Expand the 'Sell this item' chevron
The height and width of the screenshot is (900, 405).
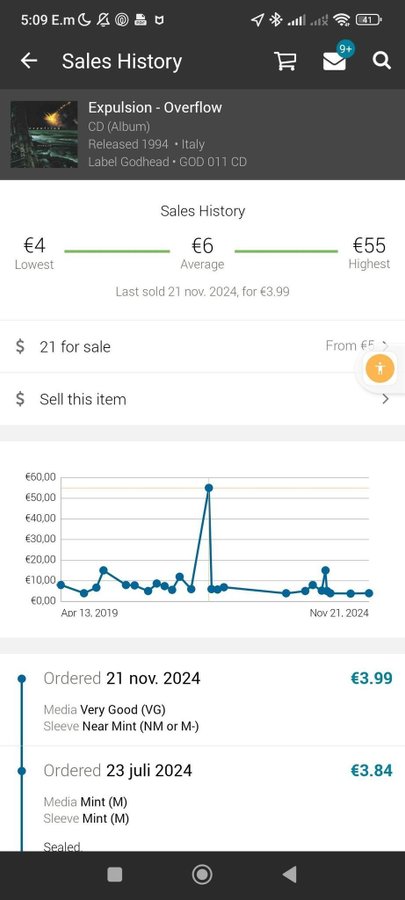click(385, 399)
